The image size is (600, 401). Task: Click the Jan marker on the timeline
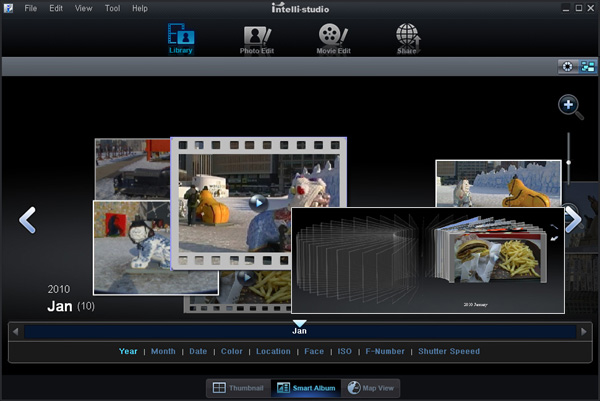299,328
